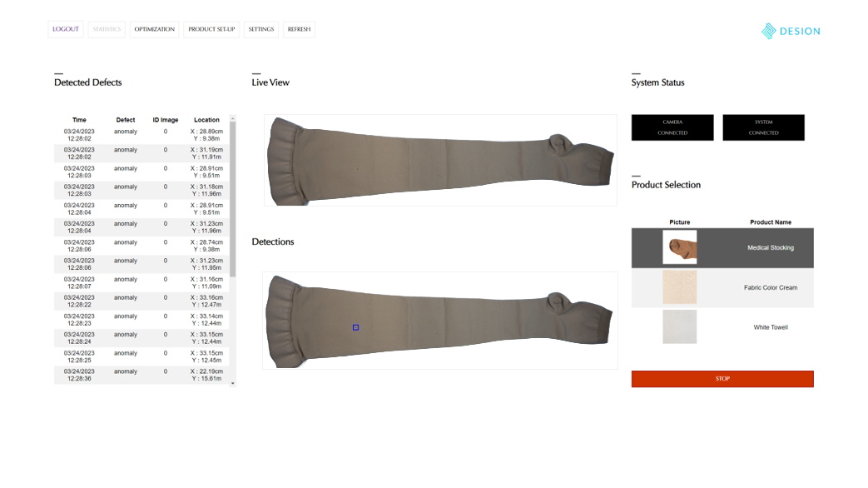Viewport: 868px width, 488px height.
Task: Click the Fabric Color Cream swatch picture
Action: tap(680, 287)
